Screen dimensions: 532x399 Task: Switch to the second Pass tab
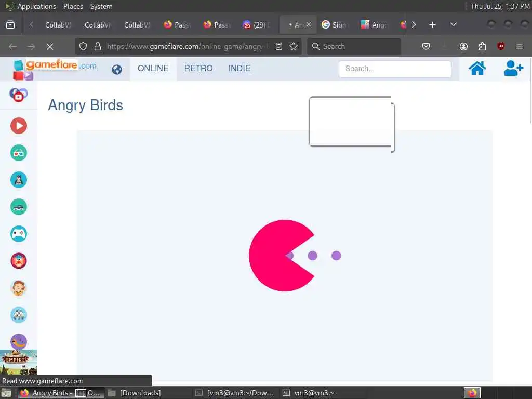[x=216, y=25]
